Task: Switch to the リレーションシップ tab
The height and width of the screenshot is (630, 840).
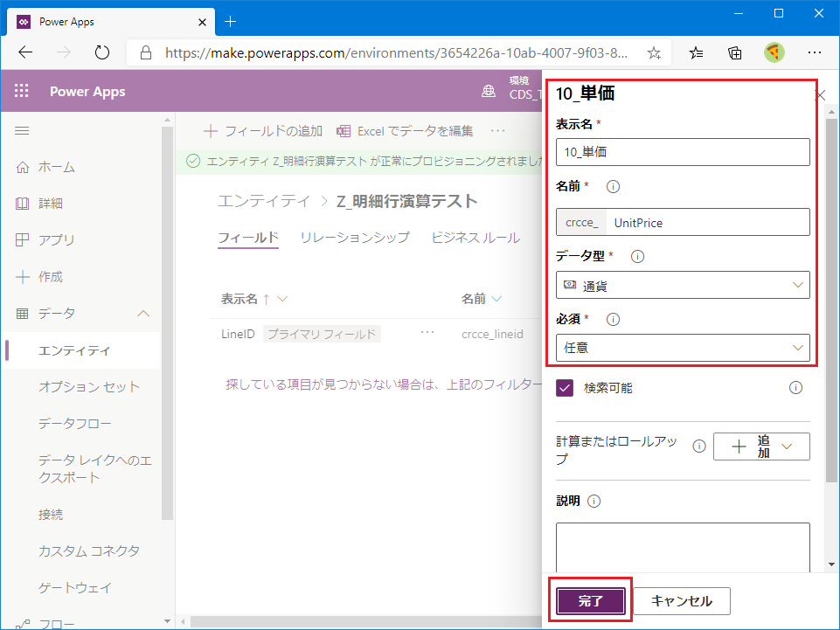Action: 355,238
